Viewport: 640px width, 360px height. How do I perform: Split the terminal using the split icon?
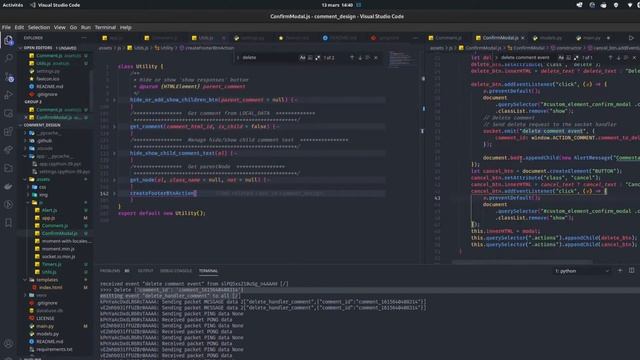[x=631, y=271]
